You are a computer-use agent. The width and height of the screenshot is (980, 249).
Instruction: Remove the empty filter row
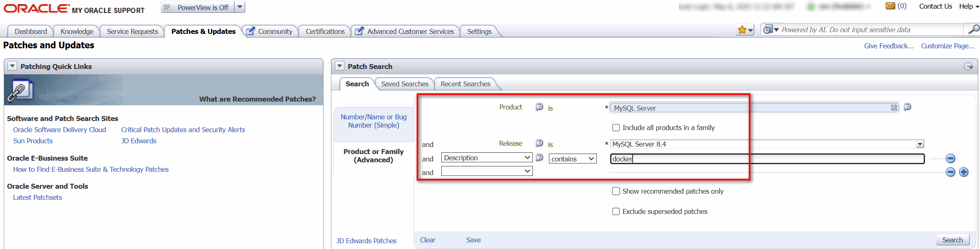click(950, 172)
